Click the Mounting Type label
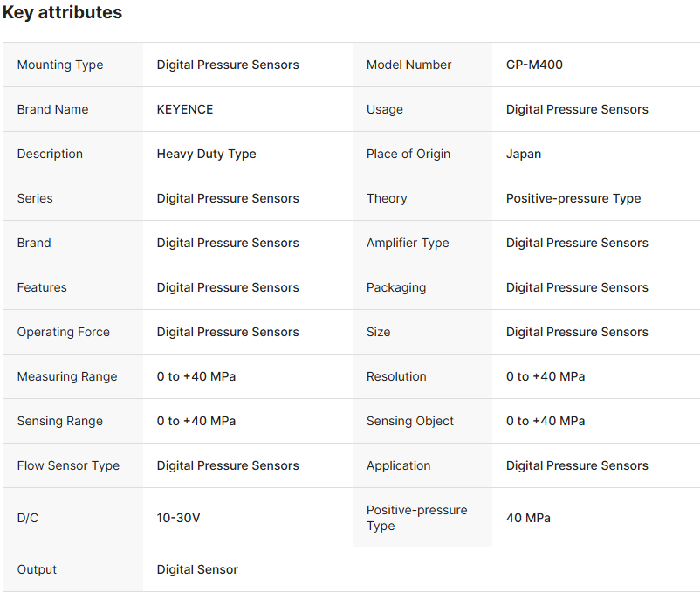The height and width of the screenshot is (592, 700). pyautogui.click(x=60, y=65)
